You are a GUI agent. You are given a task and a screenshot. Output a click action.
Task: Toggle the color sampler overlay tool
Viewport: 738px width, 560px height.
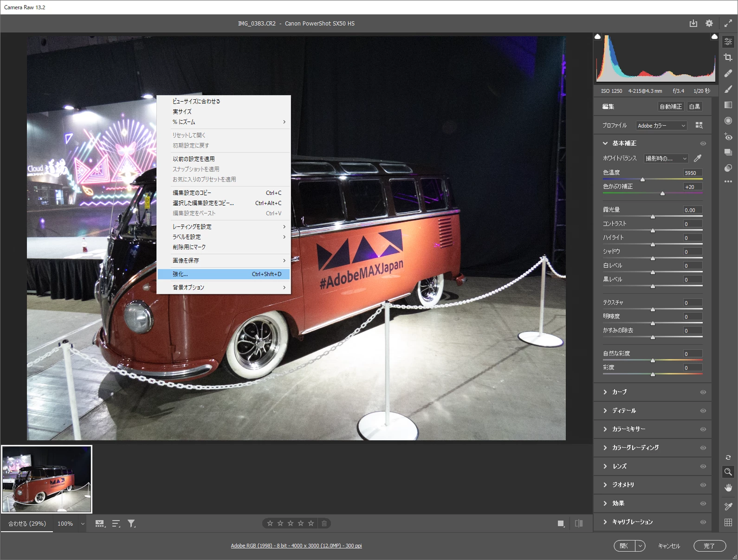pyautogui.click(x=728, y=506)
